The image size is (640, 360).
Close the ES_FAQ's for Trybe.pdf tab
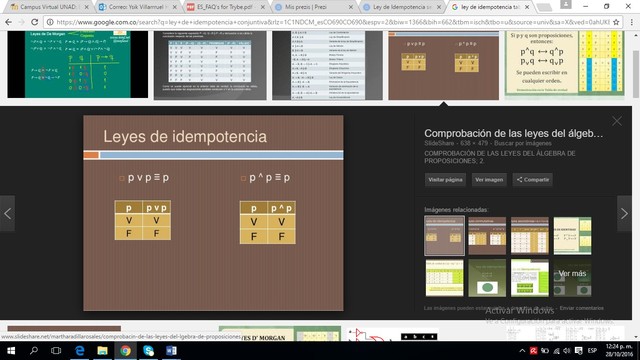coord(262,7)
